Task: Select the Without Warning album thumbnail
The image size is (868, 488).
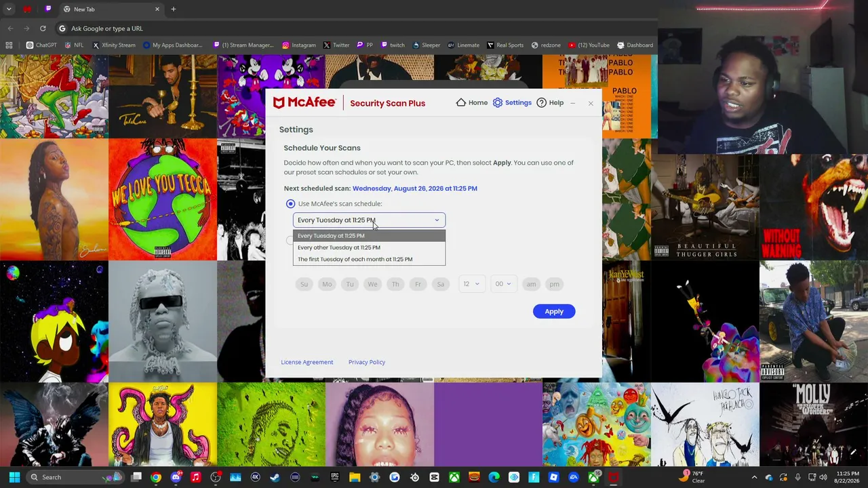Action: pos(814,207)
